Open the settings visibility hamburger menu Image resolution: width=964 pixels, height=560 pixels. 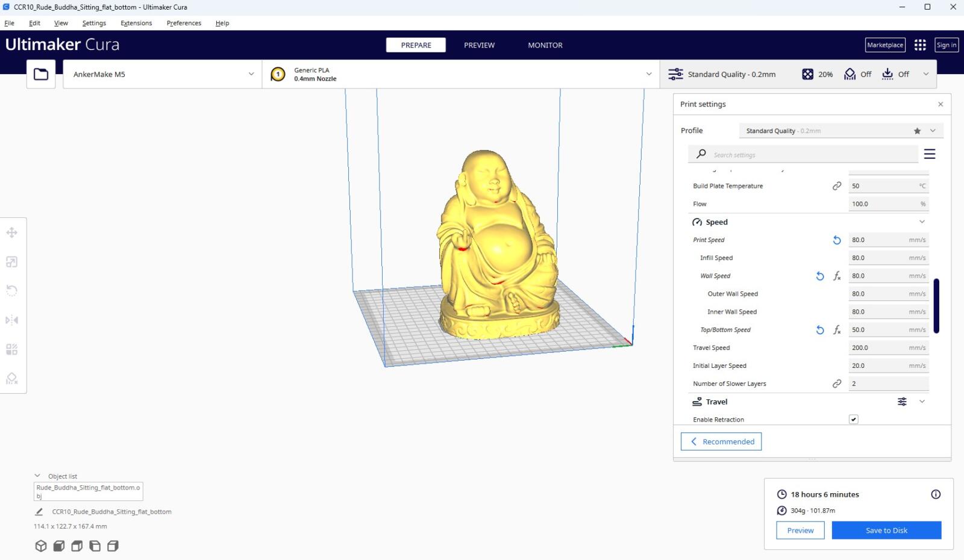930,154
